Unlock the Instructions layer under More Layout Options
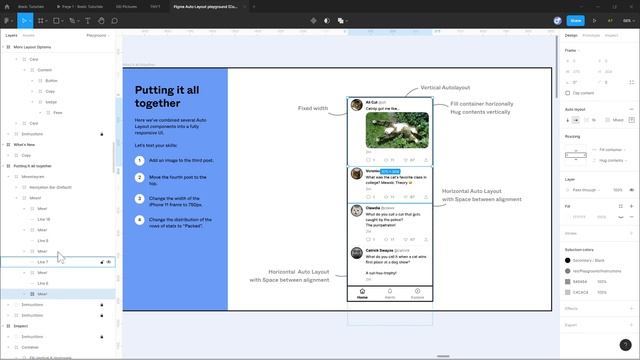Image resolution: width=640 pixels, height=360 pixels. [x=102, y=134]
